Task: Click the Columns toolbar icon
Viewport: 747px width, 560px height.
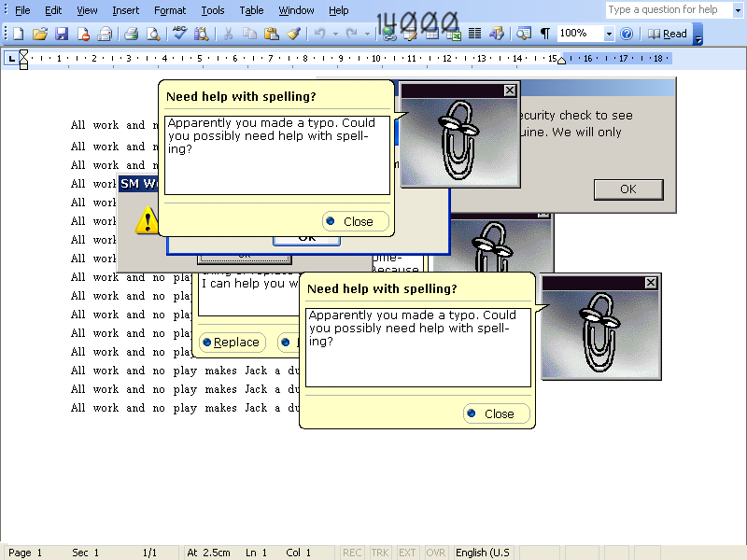Action: point(474,34)
